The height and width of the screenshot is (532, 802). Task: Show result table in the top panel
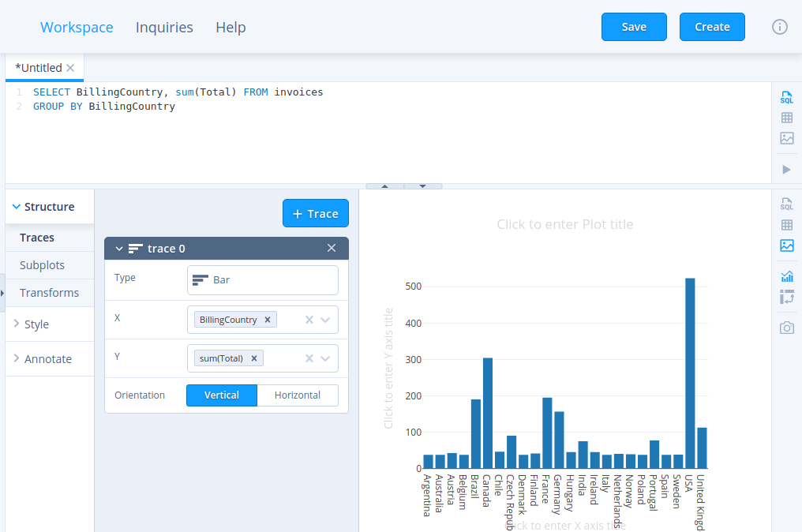click(786, 118)
